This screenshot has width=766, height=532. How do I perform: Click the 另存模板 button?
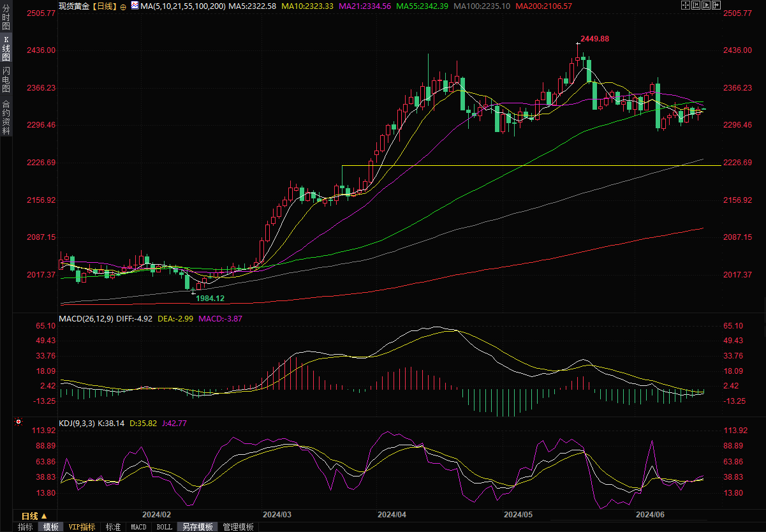point(197,527)
